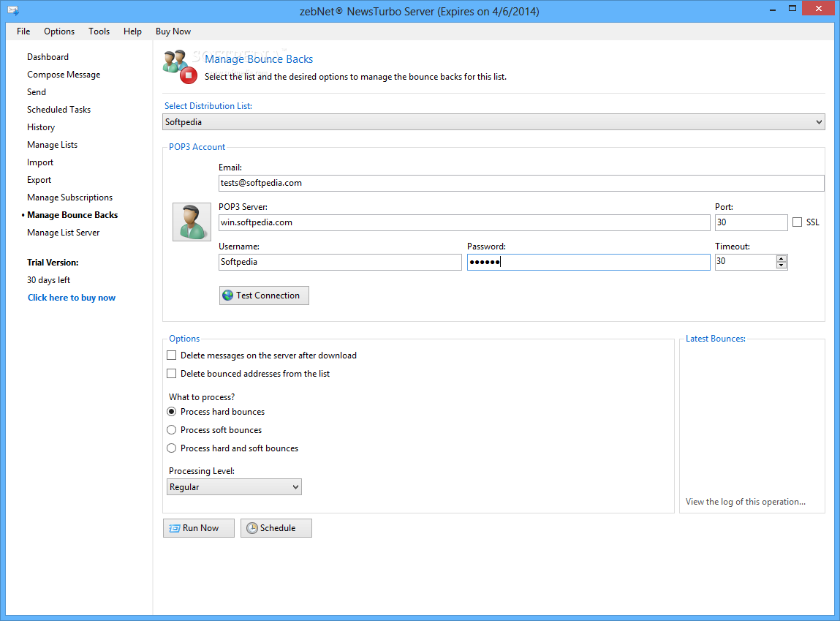
Task: Click the Email input field
Action: pyautogui.click(x=521, y=183)
